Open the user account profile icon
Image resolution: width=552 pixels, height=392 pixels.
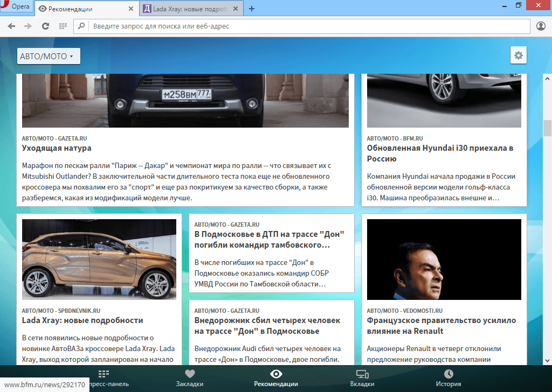(541, 26)
